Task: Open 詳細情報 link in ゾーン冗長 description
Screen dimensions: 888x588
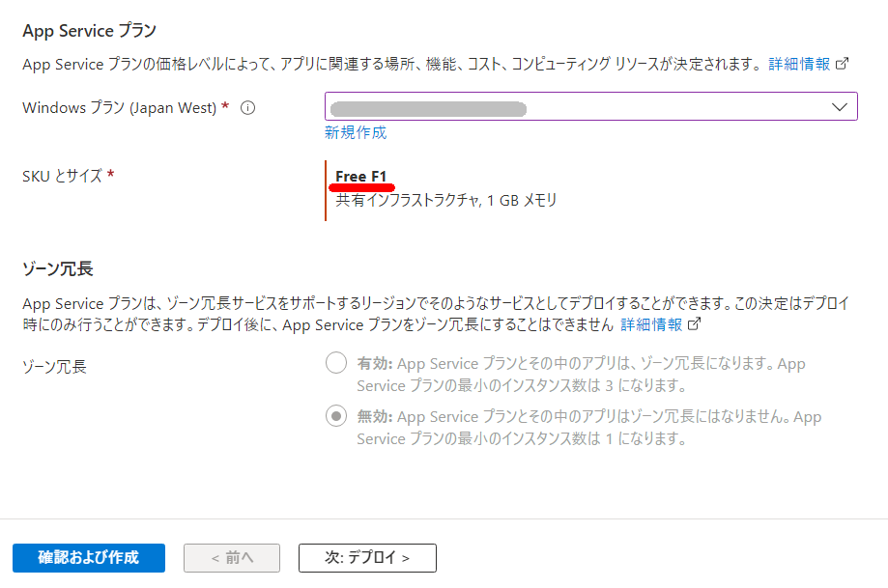Action: 650,324
